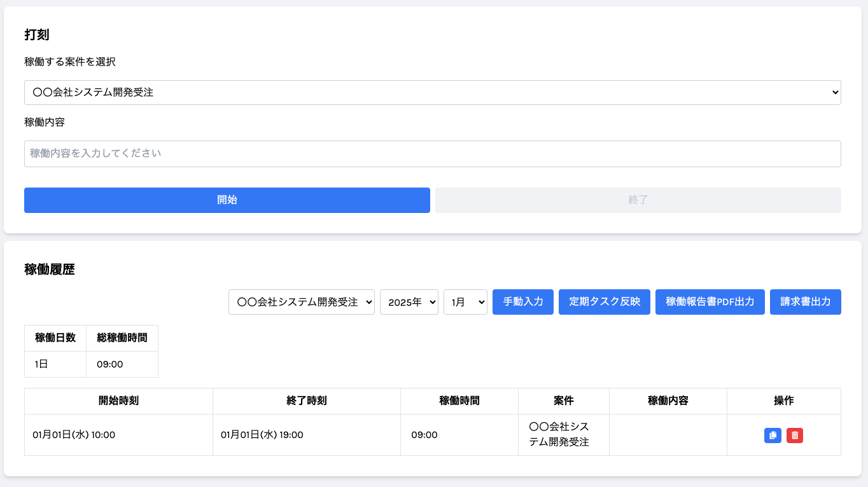The height and width of the screenshot is (487, 868).
Task: Click the 09:00 total hours value
Action: tap(122, 364)
